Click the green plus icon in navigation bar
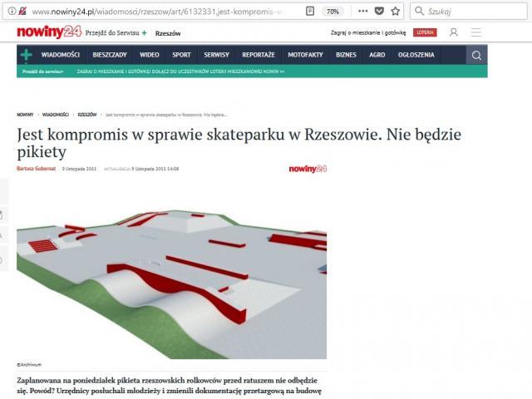The image size is (532, 399). pyautogui.click(x=27, y=55)
